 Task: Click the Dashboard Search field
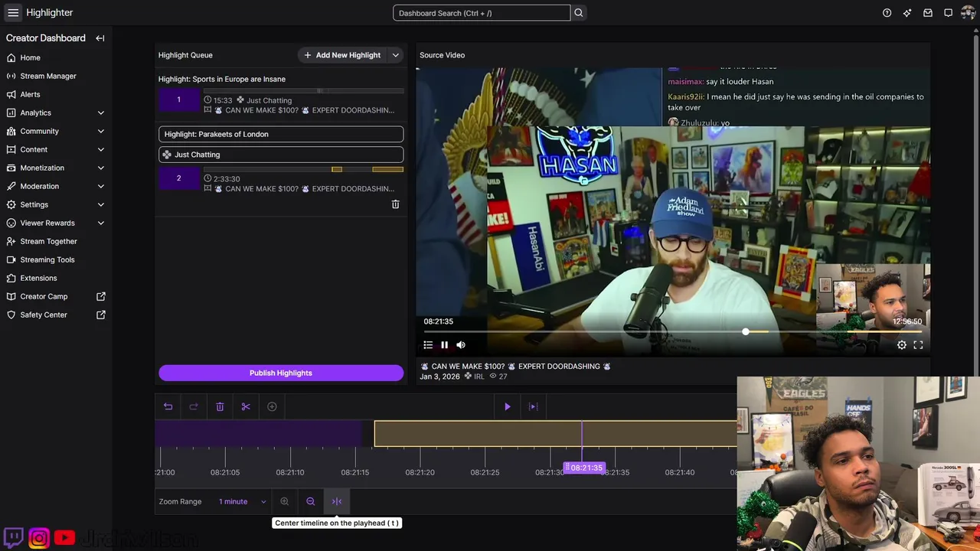482,13
